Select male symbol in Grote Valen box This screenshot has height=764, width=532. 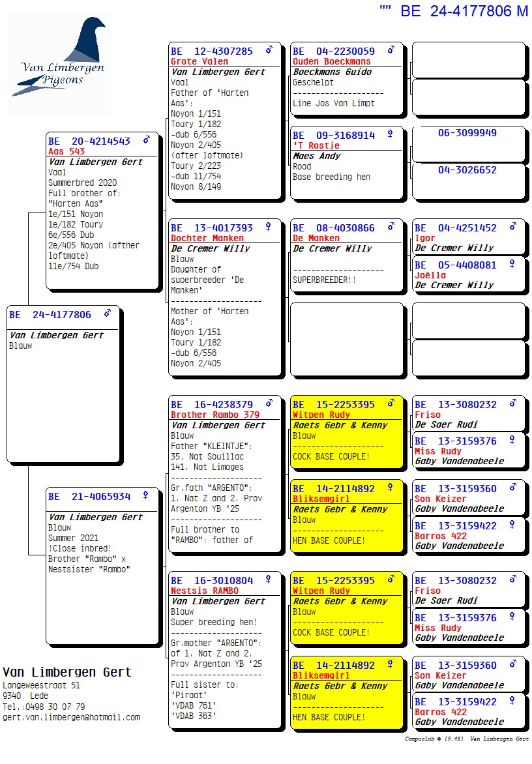[269, 50]
